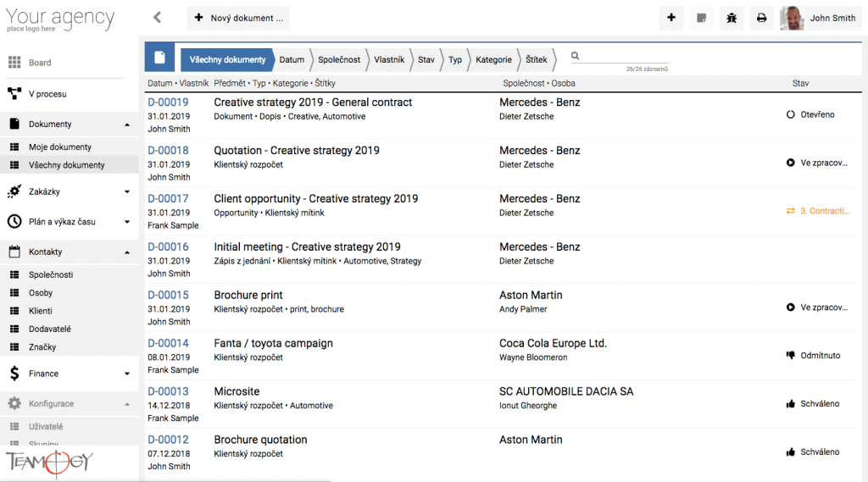This screenshot has height=482, width=868.
Task: Click the print icon in top toolbar
Action: (x=762, y=18)
